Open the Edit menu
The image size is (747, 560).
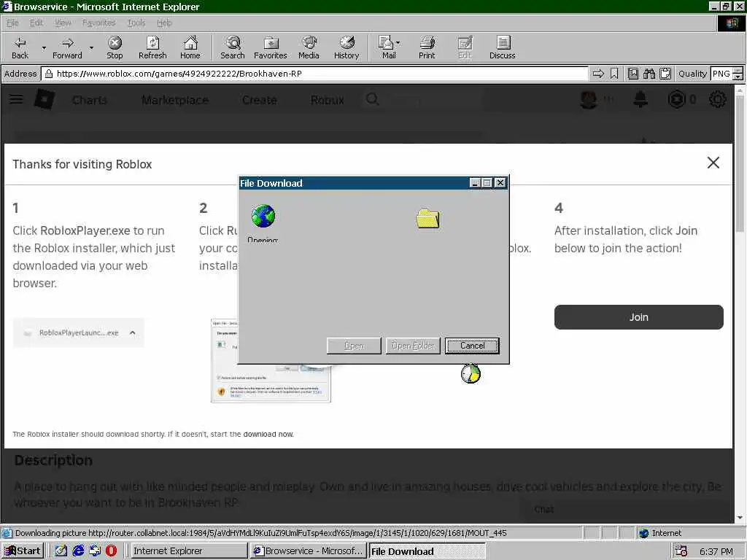point(36,23)
